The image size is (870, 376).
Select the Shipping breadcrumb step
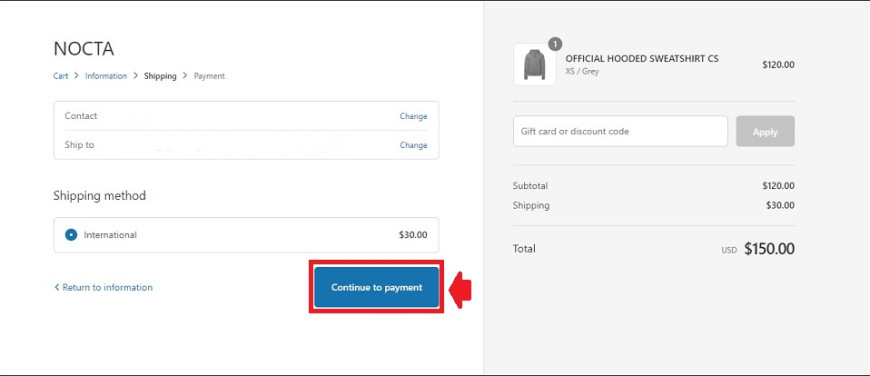pyautogui.click(x=160, y=76)
